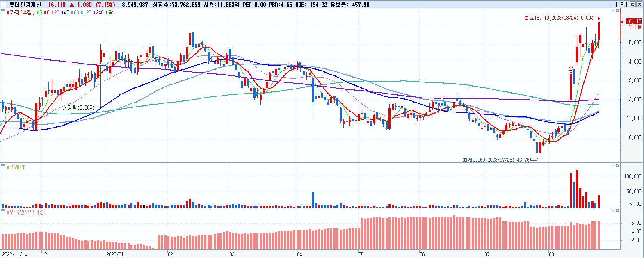644x258 pixels.
Task: Click the 100,000 volume axis label
Action: coord(633,176)
